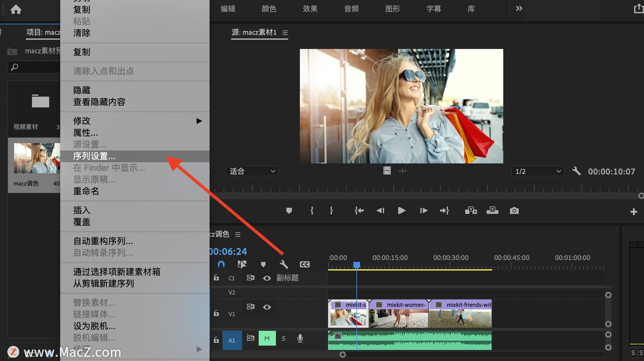Image resolution: width=644 pixels, height=361 pixels.
Task: Click 重命名 in the context menu
Action: click(86, 191)
